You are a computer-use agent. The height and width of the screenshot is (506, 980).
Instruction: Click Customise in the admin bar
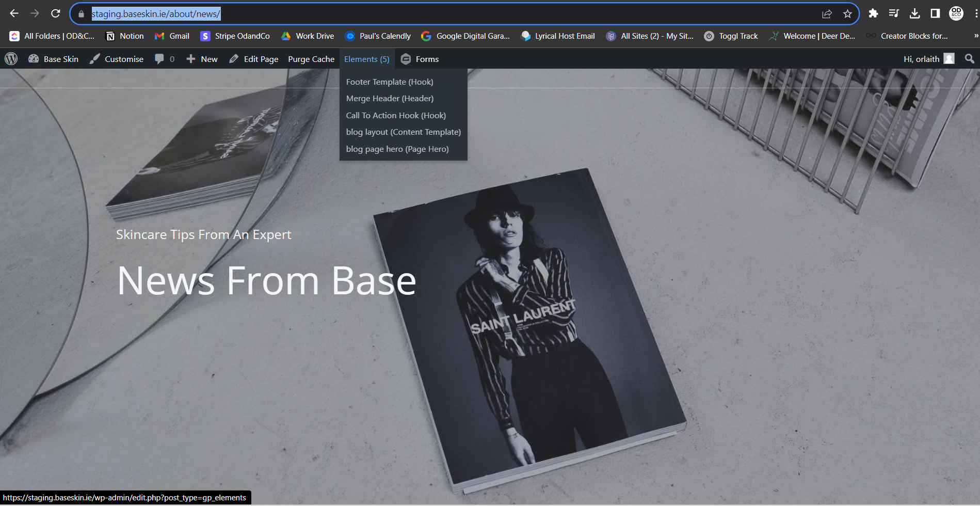point(117,59)
